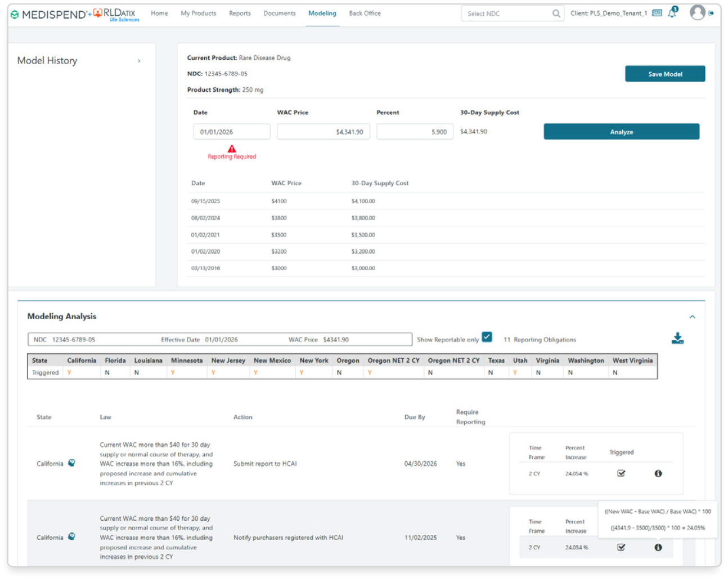Export the Modeling Analysis via download icon
This screenshot has height=581, width=728.
click(678, 338)
